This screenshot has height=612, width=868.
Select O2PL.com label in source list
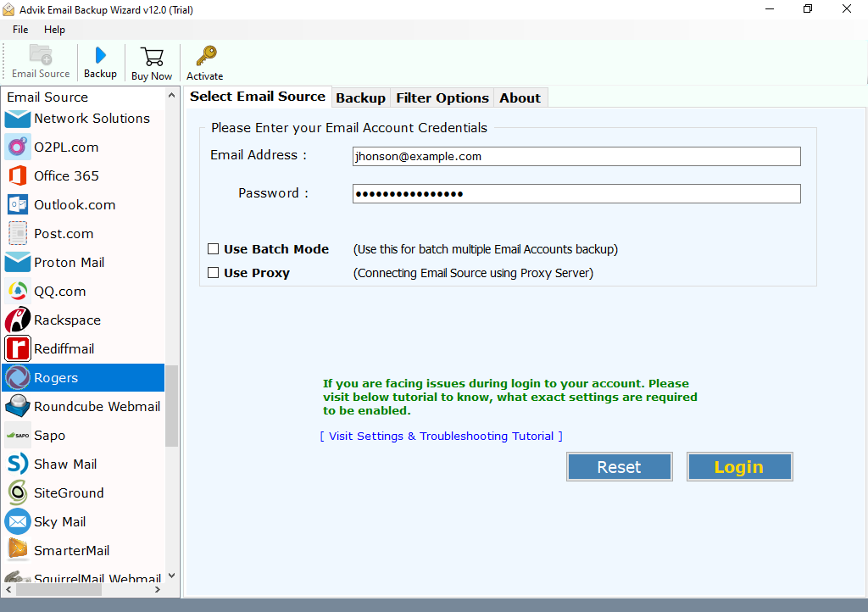pyautogui.click(x=66, y=147)
